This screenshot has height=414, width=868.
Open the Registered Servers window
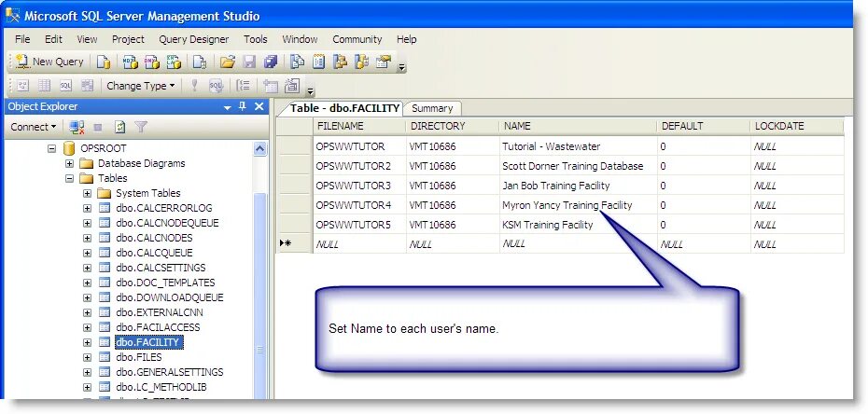pos(298,62)
